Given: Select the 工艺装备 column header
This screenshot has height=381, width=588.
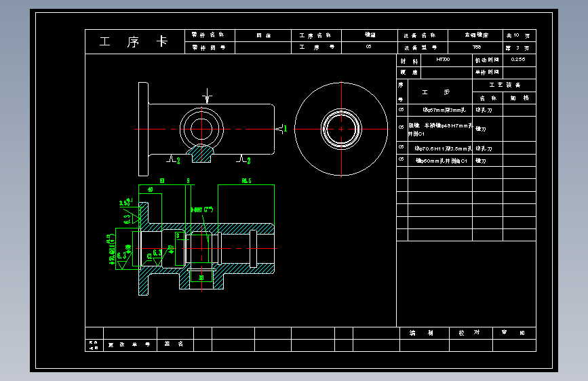Looking at the screenshot, I should (x=505, y=85).
